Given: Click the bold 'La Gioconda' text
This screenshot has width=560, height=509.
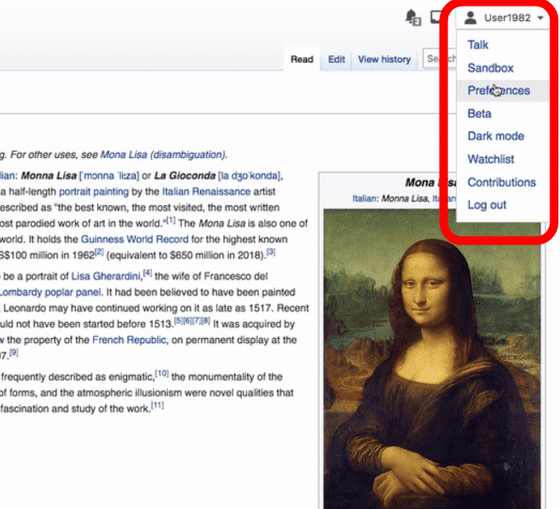Looking at the screenshot, I should pyautogui.click(x=185, y=176).
